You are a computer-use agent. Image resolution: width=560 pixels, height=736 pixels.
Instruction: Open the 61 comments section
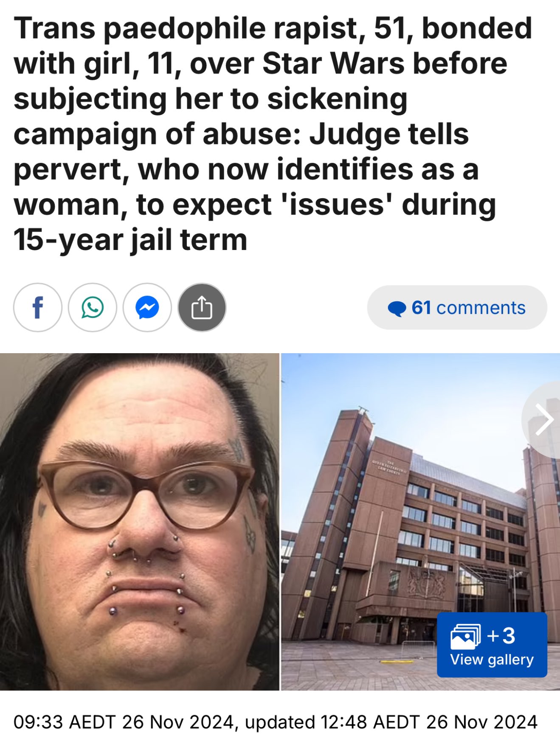(457, 307)
